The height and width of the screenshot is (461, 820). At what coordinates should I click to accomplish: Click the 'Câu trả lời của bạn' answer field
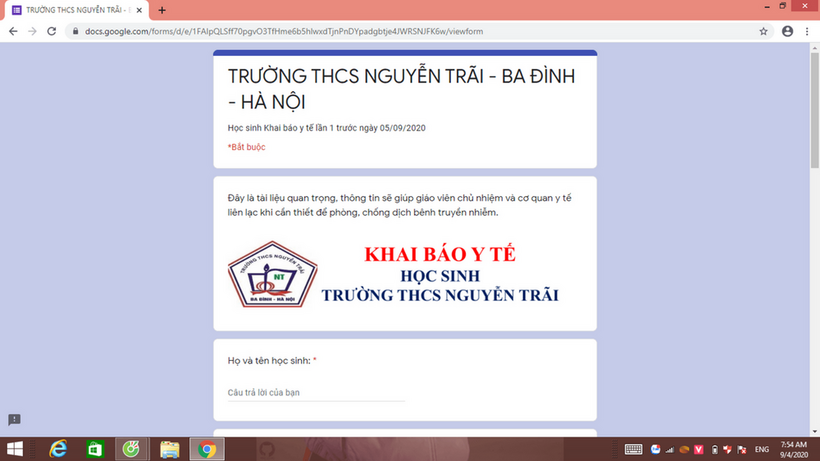[x=316, y=393]
